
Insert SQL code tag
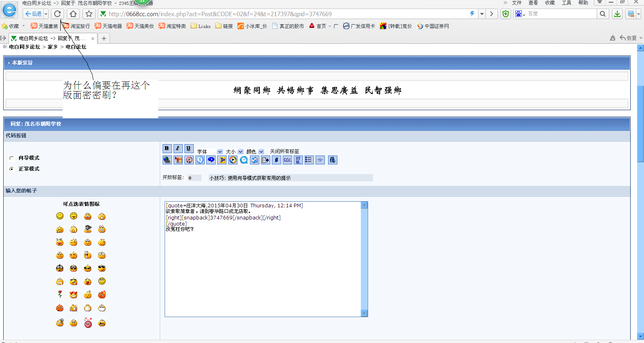[x=287, y=160]
